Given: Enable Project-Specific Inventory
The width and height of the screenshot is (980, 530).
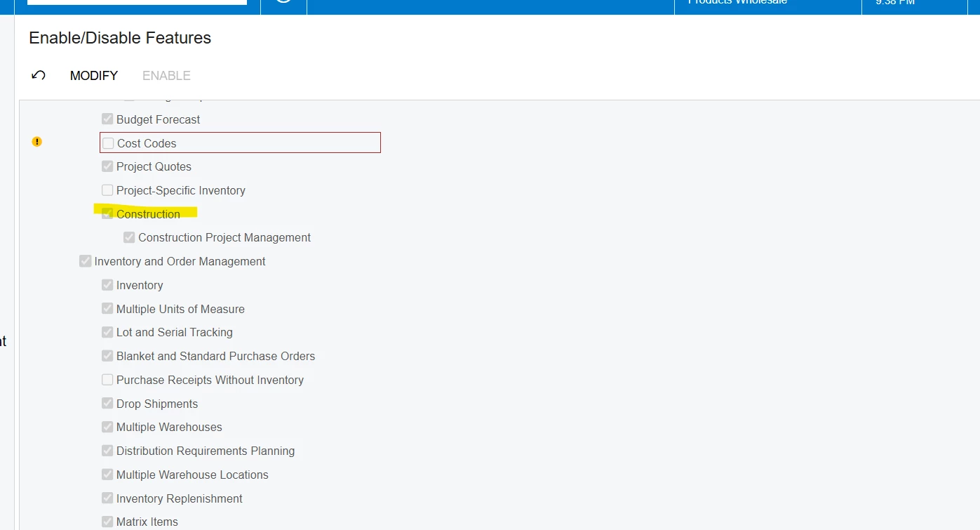Looking at the screenshot, I should tap(107, 190).
